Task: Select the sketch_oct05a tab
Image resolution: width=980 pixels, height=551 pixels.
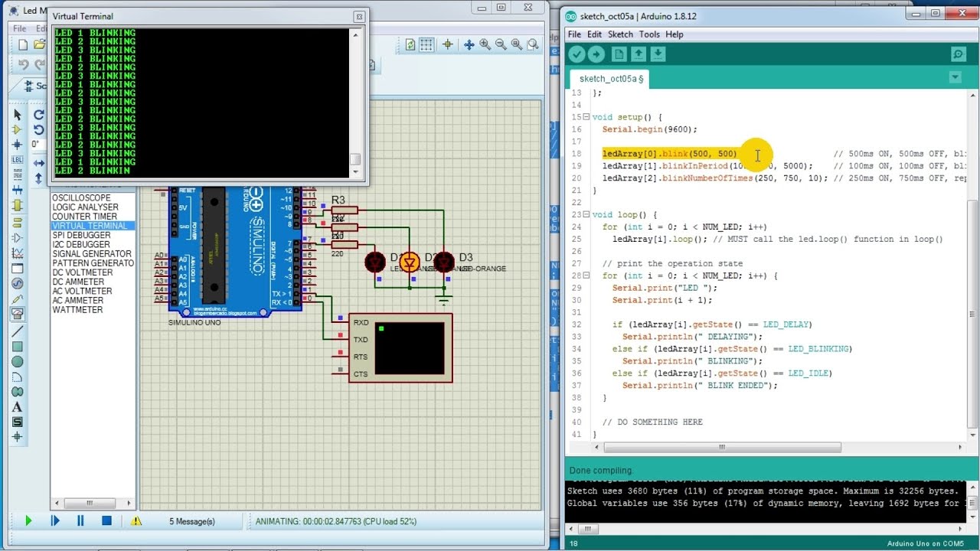Action: click(609, 79)
